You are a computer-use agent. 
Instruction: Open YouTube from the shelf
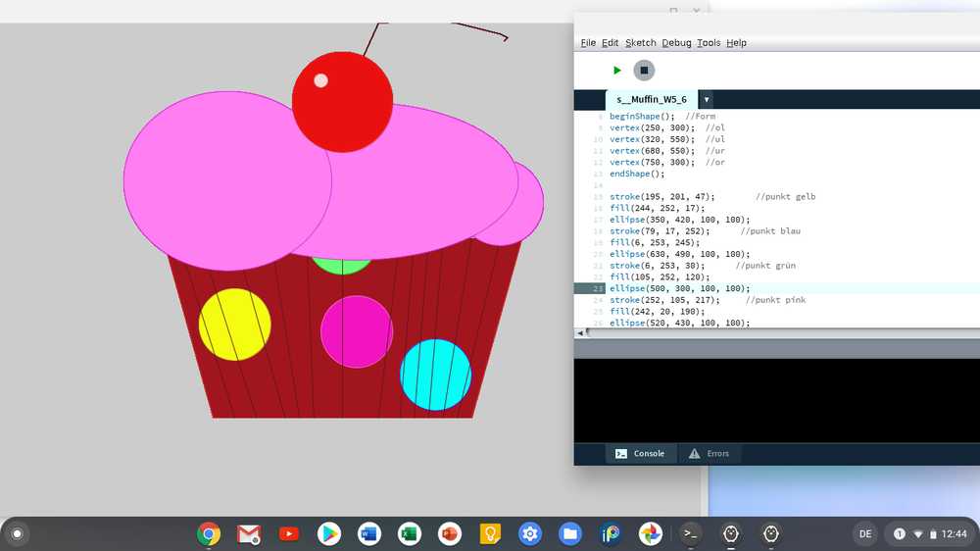point(289,534)
